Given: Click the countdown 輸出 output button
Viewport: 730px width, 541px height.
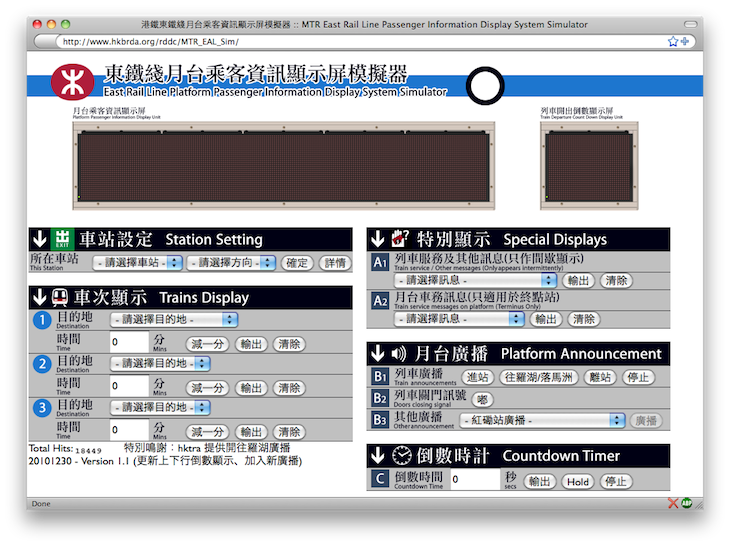Looking at the screenshot, I should (540, 482).
